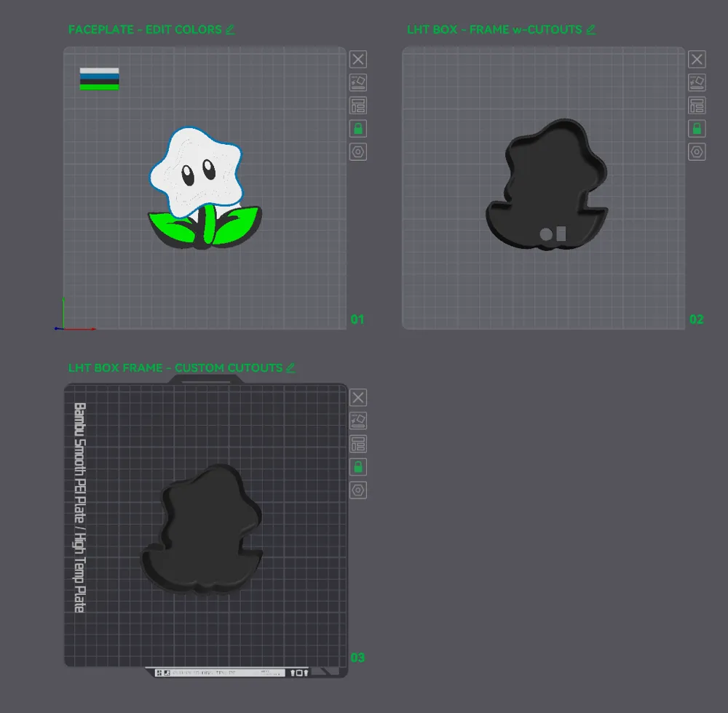Screen dimensions: 728x713
Task: Auto orient objects on plate 03
Action: (358, 421)
